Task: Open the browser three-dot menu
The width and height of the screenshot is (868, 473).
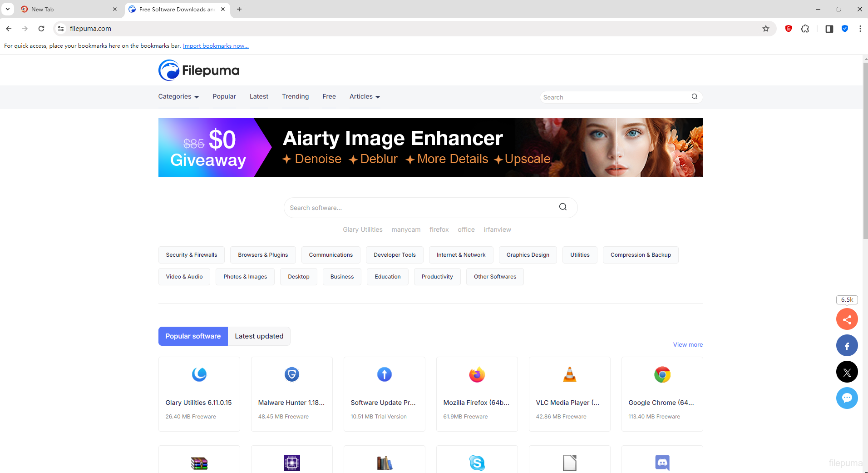Action: [860, 29]
